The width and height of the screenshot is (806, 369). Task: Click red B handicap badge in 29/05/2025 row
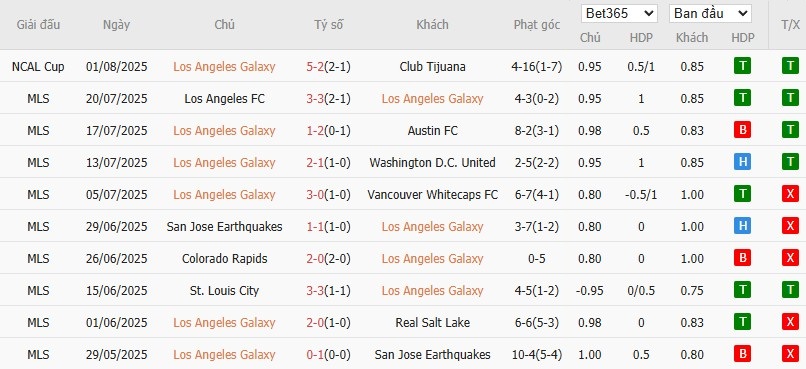[742, 354]
